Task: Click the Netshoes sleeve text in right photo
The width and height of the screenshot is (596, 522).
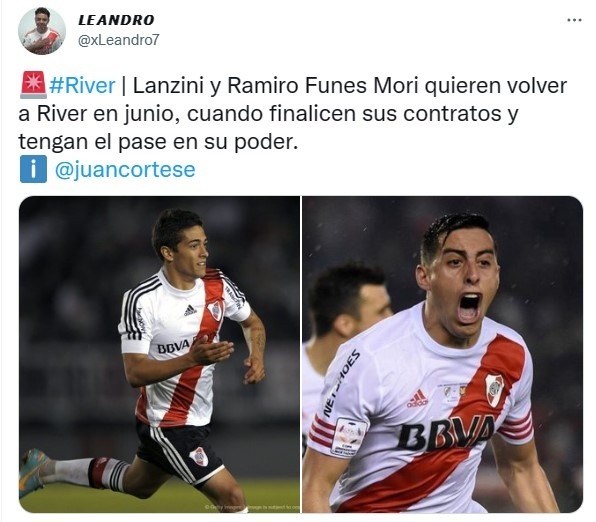Action: (x=341, y=383)
